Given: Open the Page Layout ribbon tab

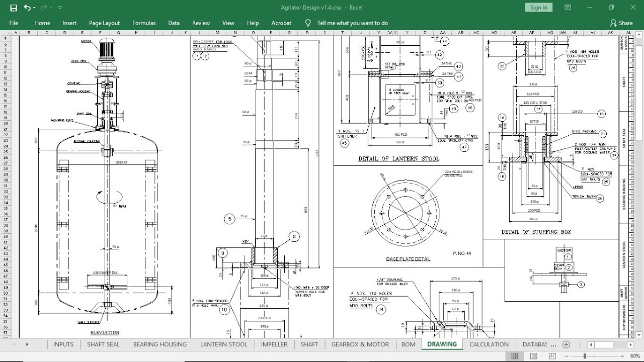Looking at the screenshot, I should coord(104,23).
